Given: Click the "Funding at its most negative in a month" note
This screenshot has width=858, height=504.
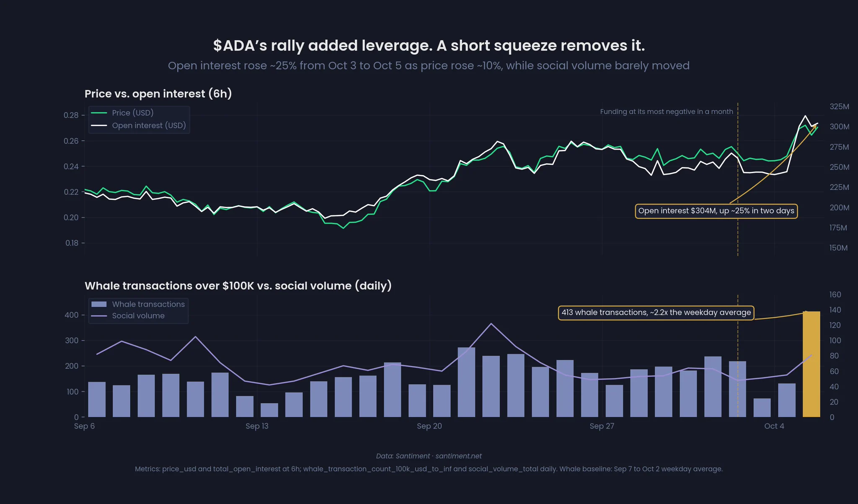Looking at the screenshot, I should coord(667,112).
